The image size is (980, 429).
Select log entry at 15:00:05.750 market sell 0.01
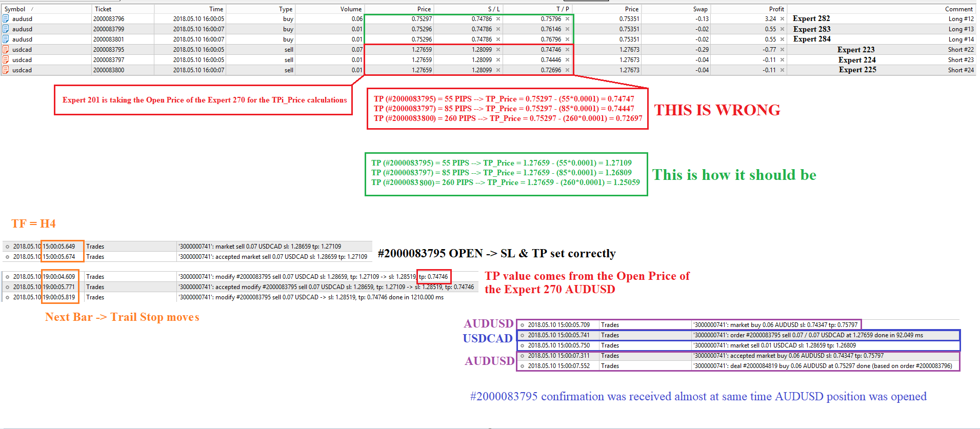738,345
